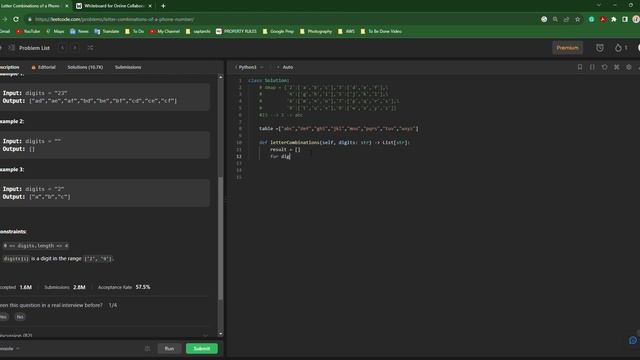Open the YouTube bookmark
The image size is (640, 360).
(x=28, y=31)
